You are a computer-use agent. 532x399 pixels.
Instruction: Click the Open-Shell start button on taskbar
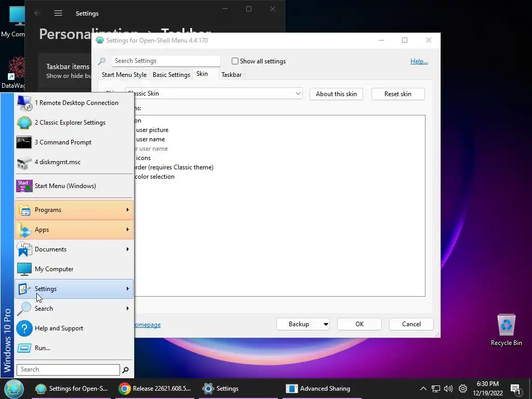[14, 389]
